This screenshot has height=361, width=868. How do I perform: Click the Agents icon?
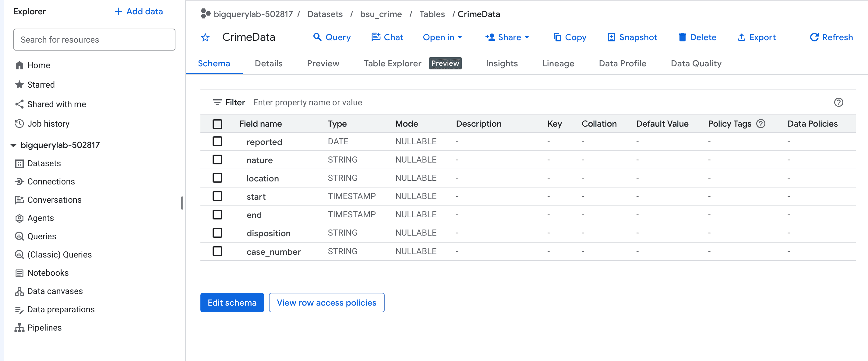click(x=19, y=218)
